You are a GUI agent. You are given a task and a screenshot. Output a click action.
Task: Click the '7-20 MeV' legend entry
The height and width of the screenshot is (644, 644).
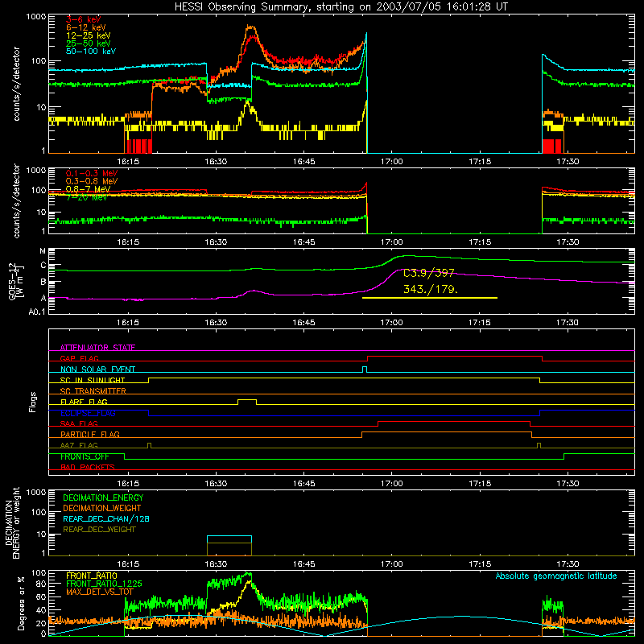[87, 197]
